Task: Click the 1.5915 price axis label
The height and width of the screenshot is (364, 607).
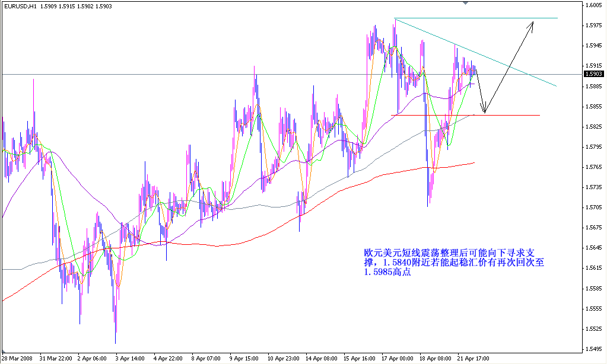Action: click(594, 66)
